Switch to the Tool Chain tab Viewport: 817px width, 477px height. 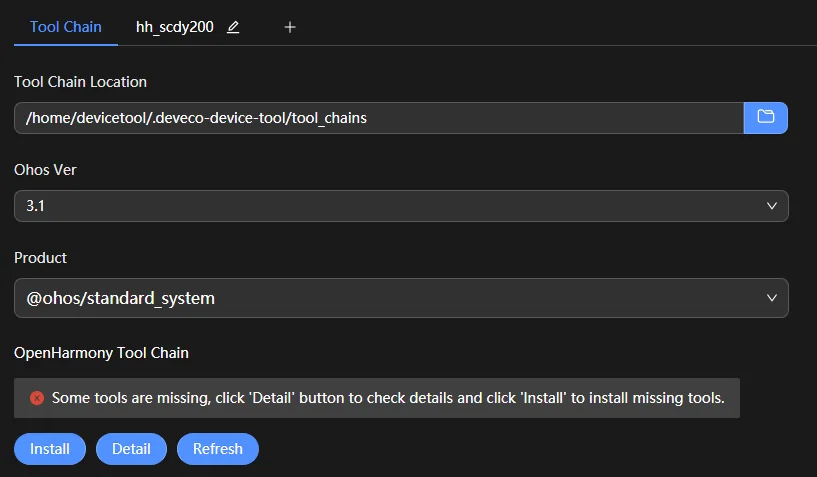pos(66,27)
